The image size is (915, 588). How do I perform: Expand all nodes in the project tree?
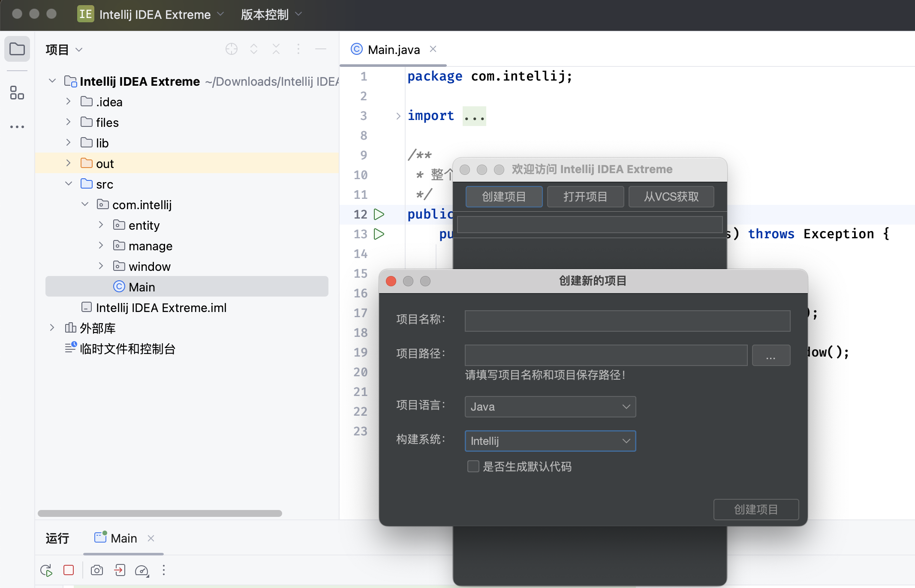254,49
